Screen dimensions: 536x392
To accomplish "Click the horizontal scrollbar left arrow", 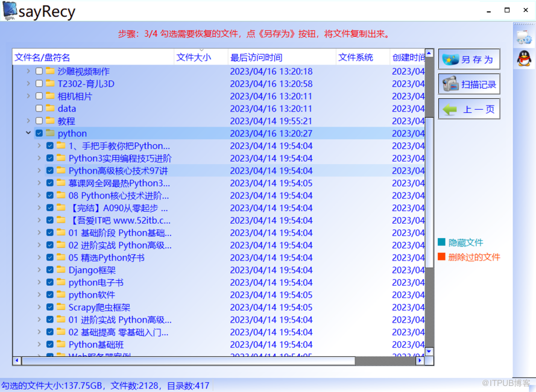I will (17, 361).
